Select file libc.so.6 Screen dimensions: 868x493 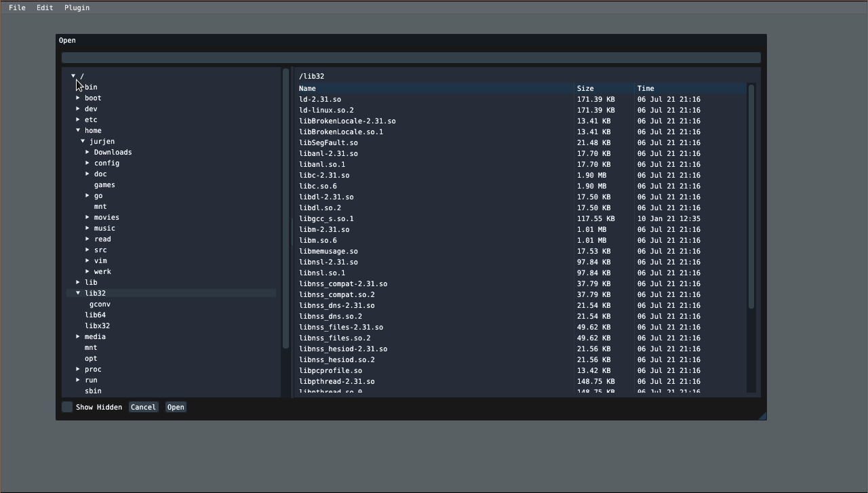pyautogui.click(x=318, y=186)
